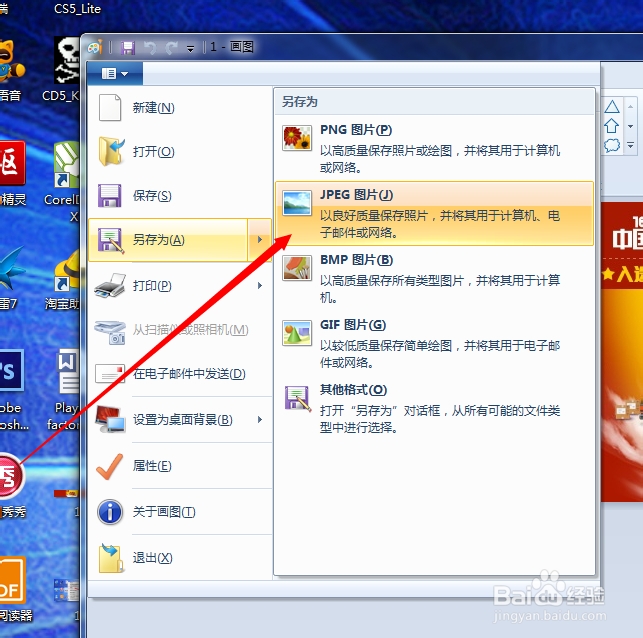Click the blank page icon for 新建
The image size is (643, 638).
tap(110, 107)
